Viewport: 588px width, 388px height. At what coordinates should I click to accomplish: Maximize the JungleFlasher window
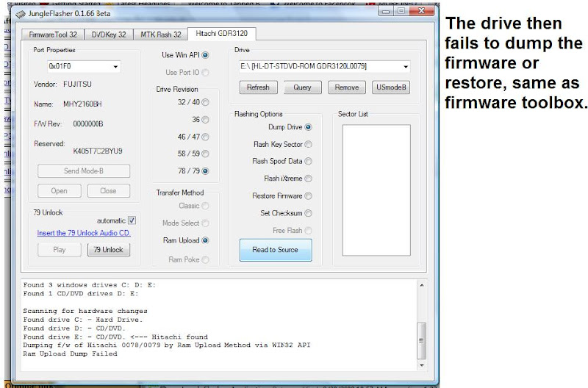401,11
